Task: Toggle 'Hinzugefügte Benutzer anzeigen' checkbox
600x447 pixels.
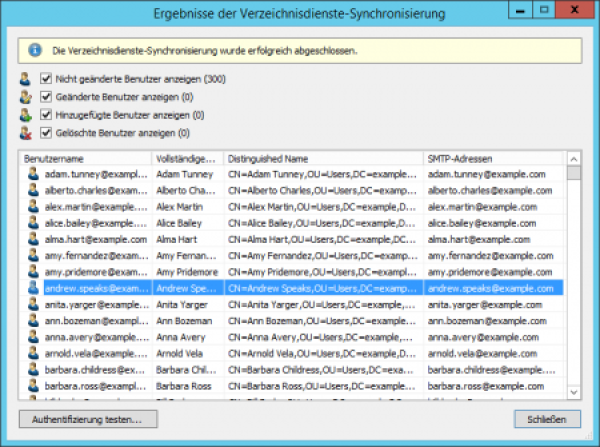Action: click(x=46, y=114)
